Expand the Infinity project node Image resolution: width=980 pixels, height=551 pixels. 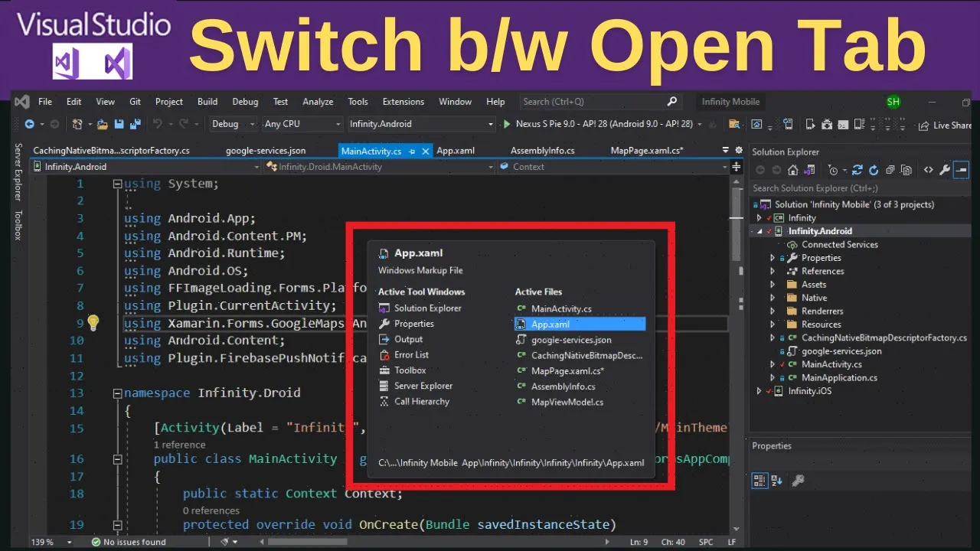759,218
